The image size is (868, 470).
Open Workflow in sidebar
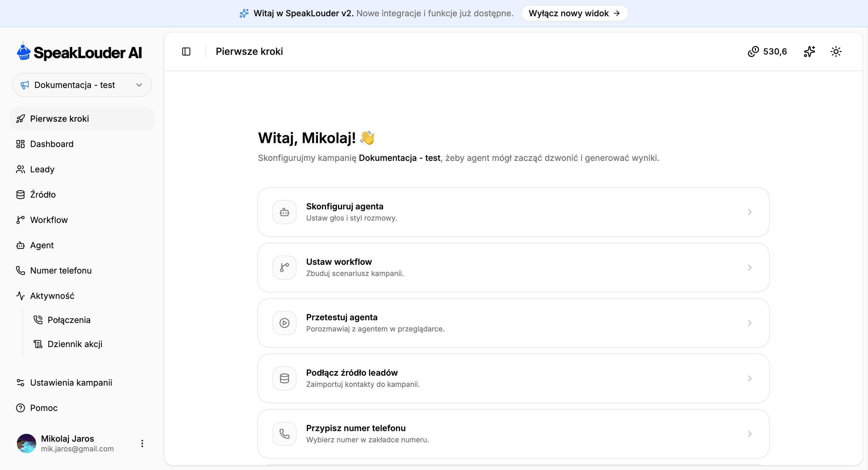pos(82,220)
